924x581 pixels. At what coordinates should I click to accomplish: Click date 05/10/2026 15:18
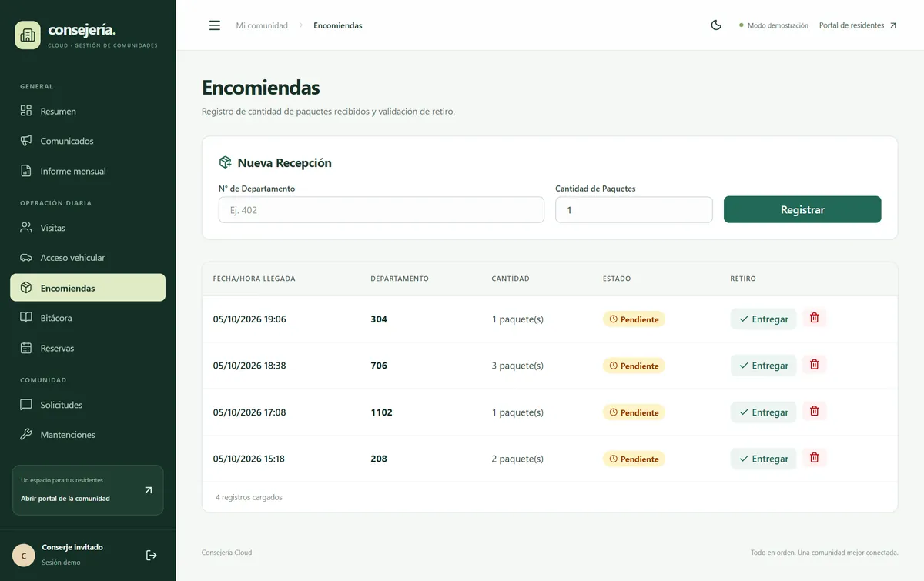tap(249, 459)
